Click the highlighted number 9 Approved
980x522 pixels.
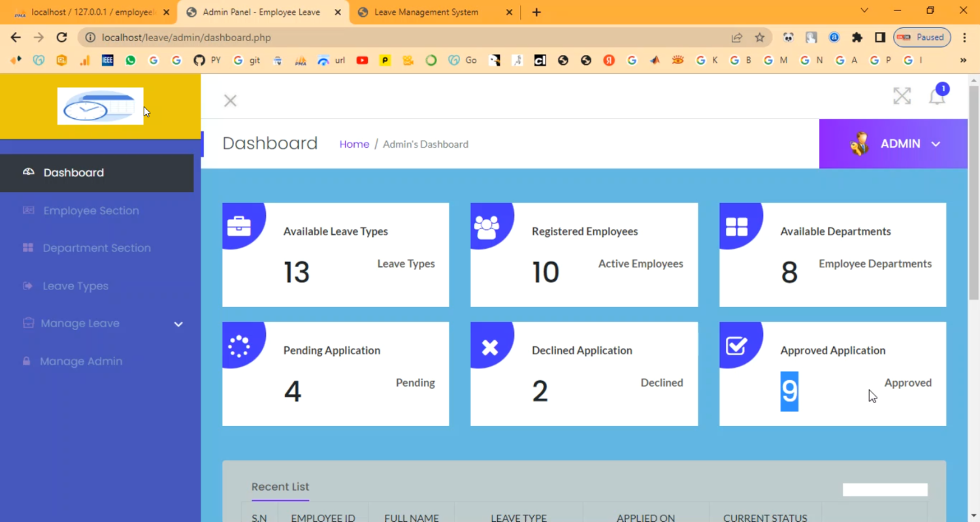click(x=789, y=391)
